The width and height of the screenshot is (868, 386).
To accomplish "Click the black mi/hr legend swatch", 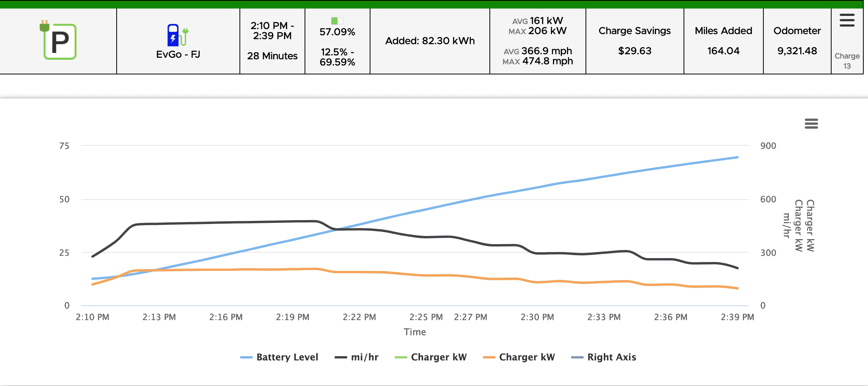I will 341,357.
